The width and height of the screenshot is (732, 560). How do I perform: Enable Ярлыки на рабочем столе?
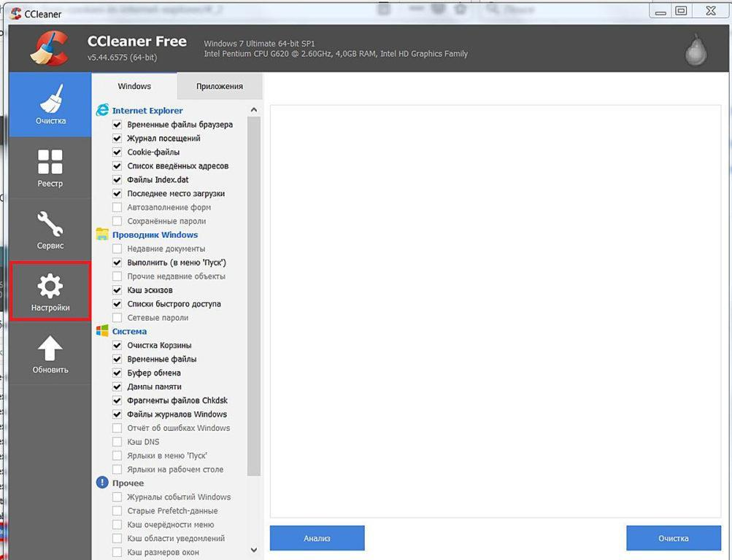coord(117,470)
